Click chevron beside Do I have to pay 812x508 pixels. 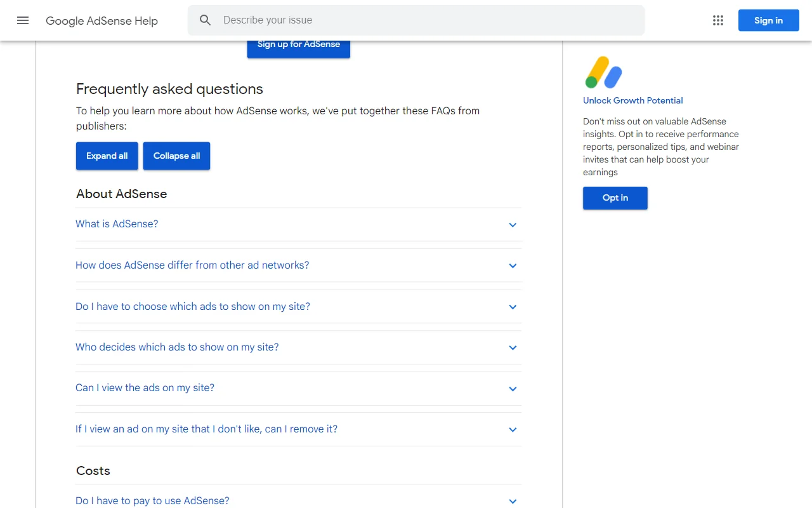point(513,502)
